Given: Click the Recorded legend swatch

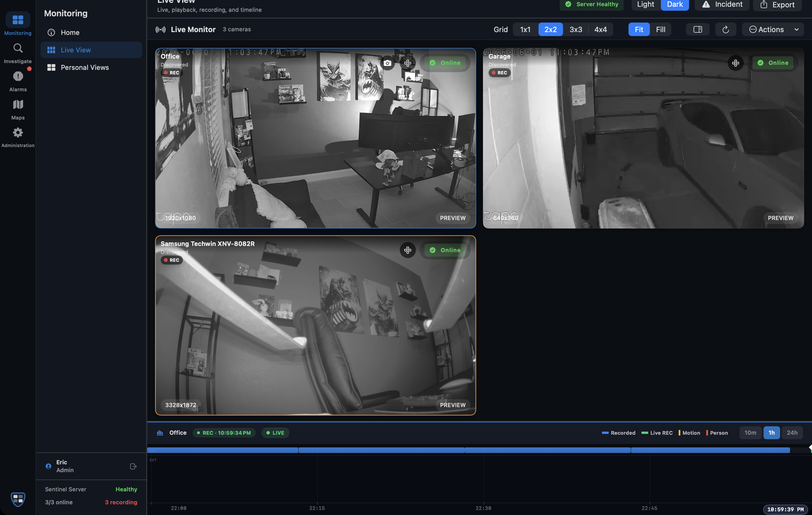Looking at the screenshot, I should 605,432.
